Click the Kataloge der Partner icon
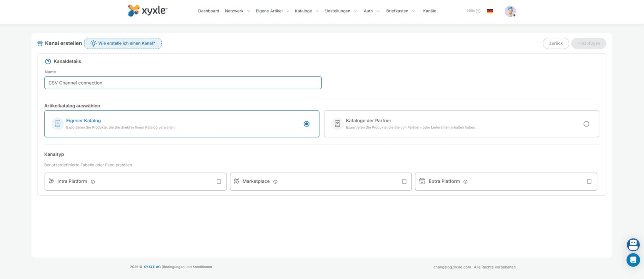This screenshot has height=279, width=644. [337, 124]
